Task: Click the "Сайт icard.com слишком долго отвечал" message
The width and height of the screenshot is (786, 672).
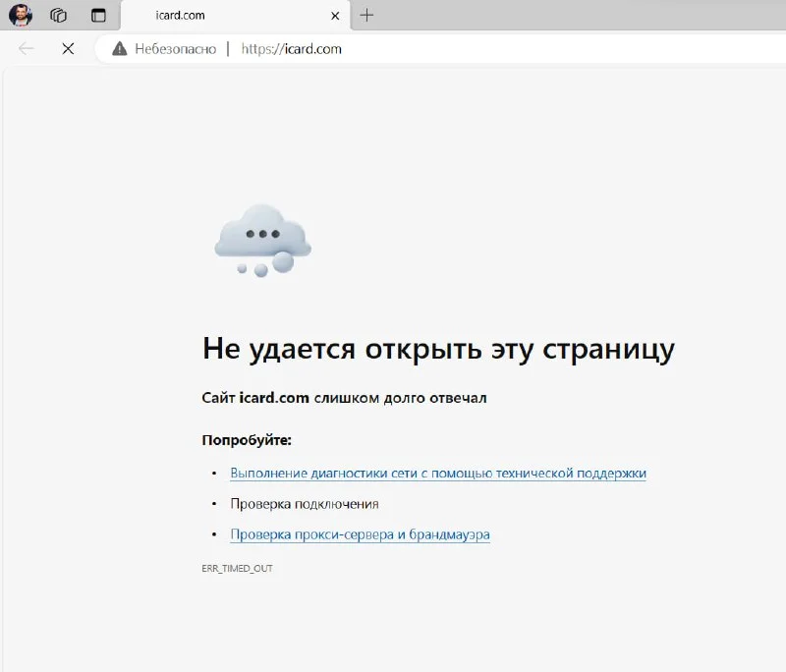Action: [x=344, y=398]
